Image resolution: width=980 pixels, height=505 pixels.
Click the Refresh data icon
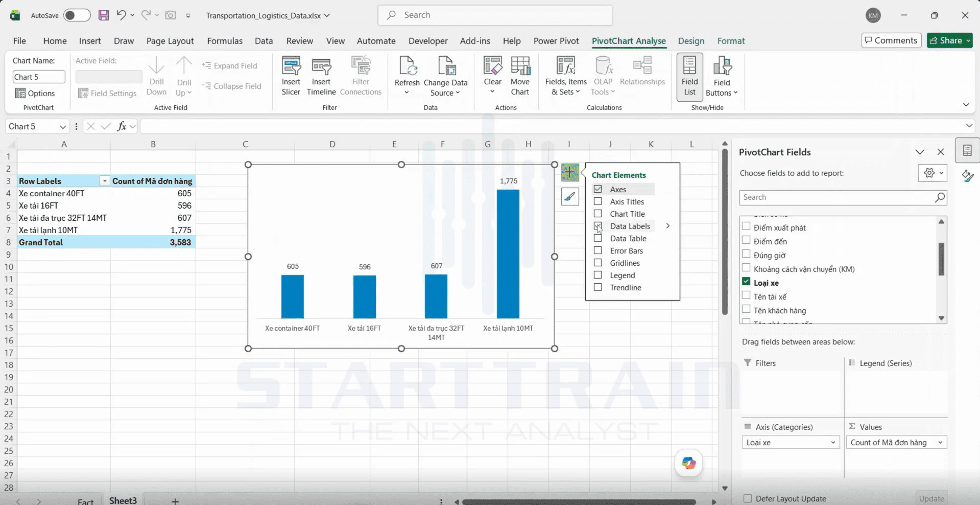[x=407, y=76]
